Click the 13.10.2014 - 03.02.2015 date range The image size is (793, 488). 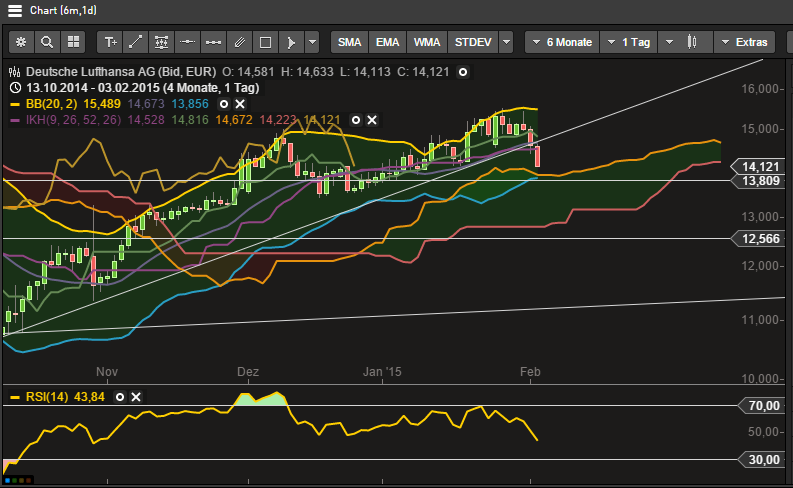(x=143, y=88)
